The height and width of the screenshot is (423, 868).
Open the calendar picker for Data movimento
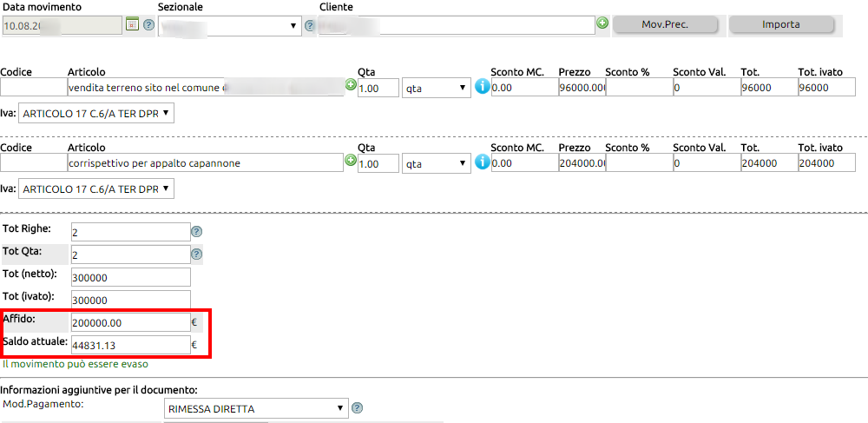pos(132,24)
